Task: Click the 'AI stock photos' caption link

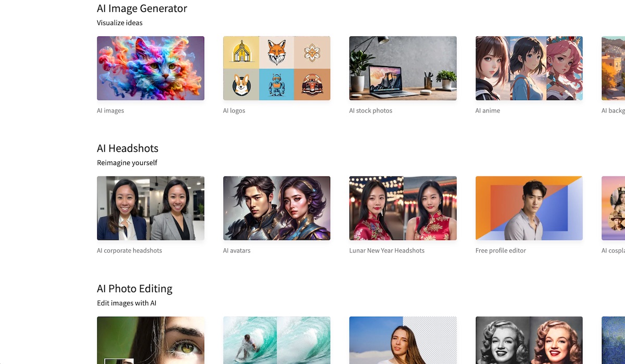Action: pos(370,110)
